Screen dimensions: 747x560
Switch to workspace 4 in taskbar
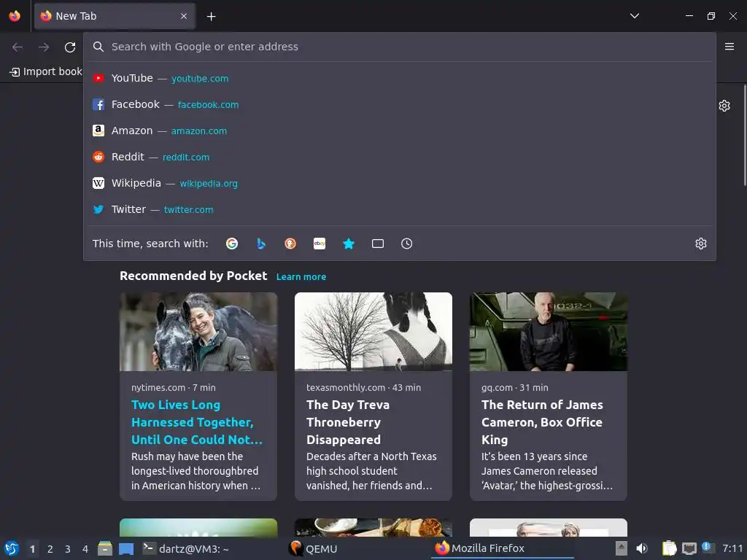(85, 548)
